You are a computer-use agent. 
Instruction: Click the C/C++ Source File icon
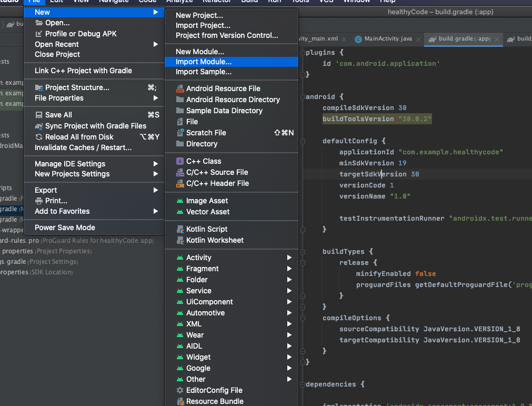click(180, 172)
